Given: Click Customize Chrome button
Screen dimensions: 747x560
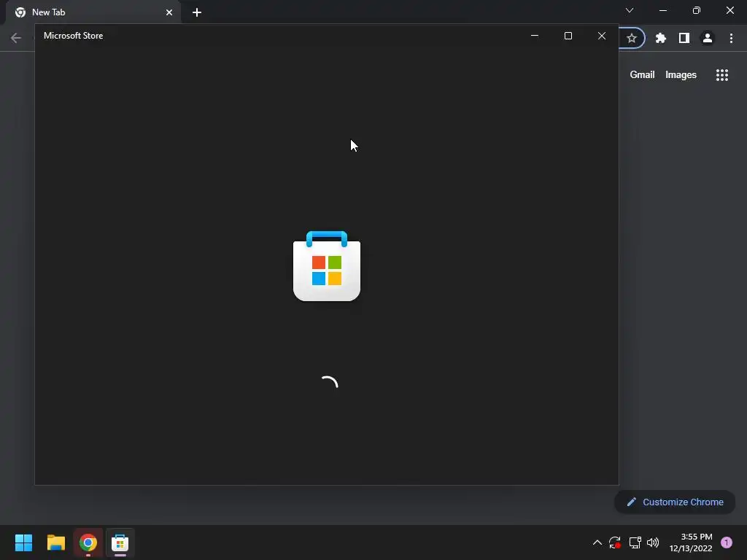Looking at the screenshot, I should tap(675, 502).
